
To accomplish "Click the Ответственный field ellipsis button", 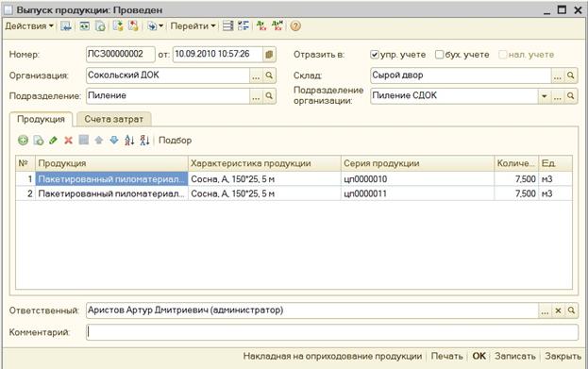I will point(545,310).
